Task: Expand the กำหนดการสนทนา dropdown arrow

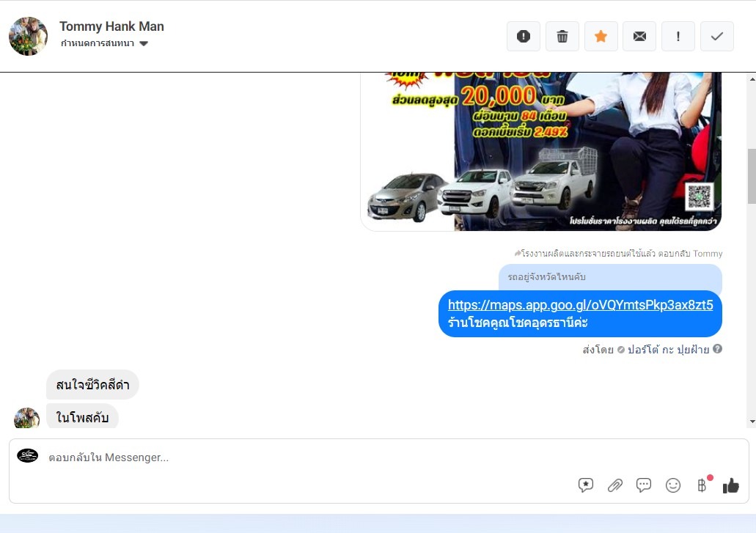Action: point(144,43)
